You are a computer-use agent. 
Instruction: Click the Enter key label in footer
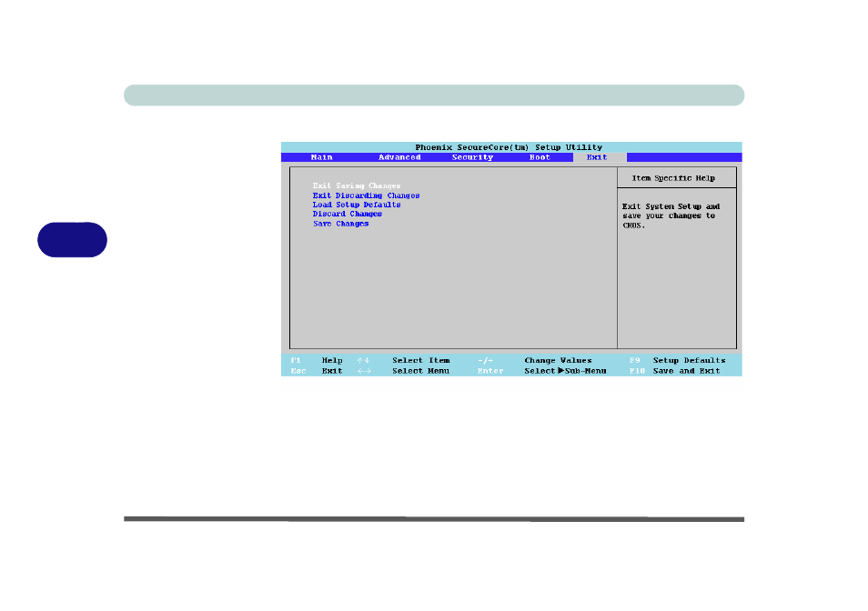pyautogui.click(x=490, y=371)
